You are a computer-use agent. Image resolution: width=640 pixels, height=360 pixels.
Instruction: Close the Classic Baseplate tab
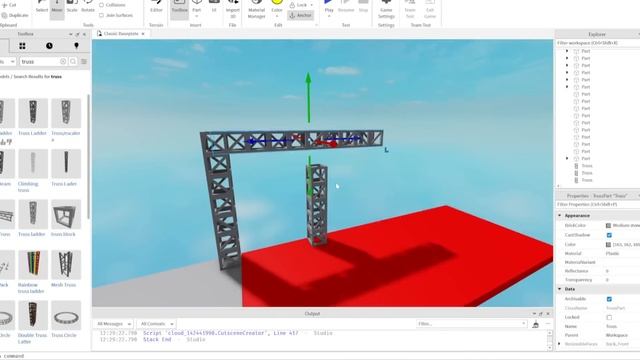(143, 34)
